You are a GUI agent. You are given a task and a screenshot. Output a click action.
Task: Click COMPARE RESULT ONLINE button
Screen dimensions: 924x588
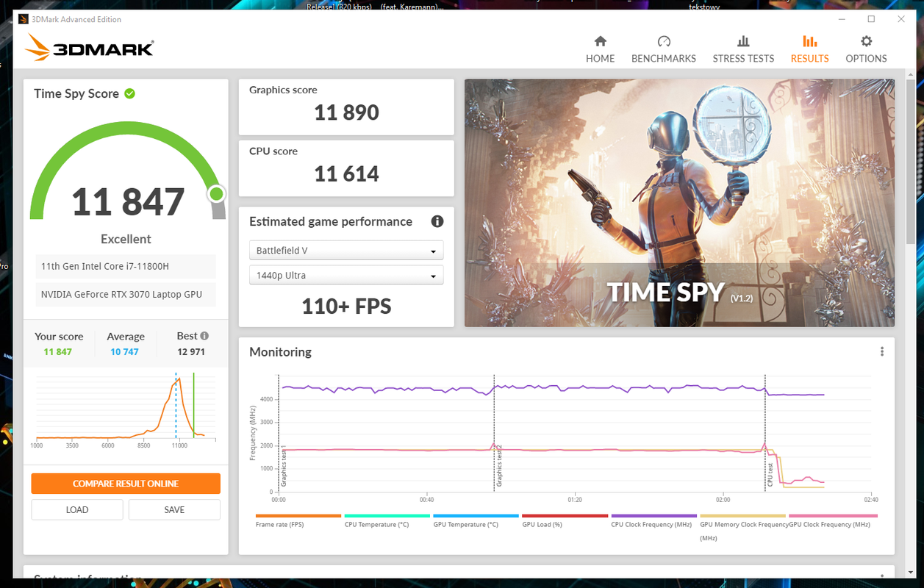(x=126, y=484)
